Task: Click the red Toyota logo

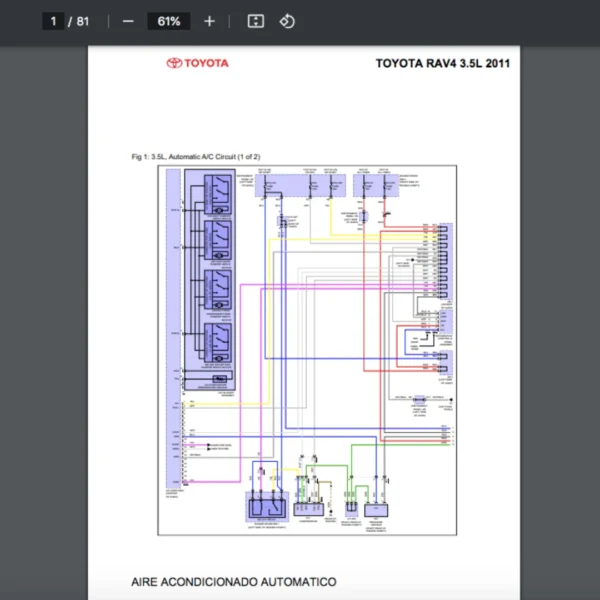Action: [x=197, y=63]
